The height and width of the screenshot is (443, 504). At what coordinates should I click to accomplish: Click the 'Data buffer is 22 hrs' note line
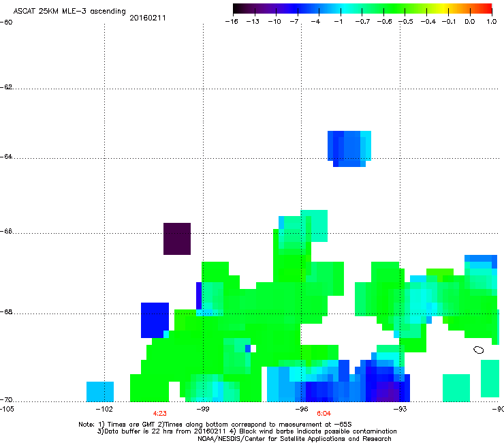247,431
